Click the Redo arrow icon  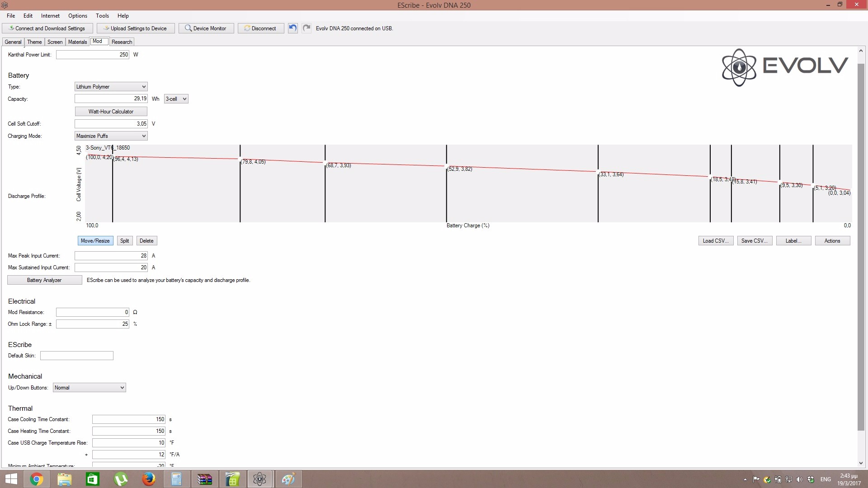pos(307,28)
